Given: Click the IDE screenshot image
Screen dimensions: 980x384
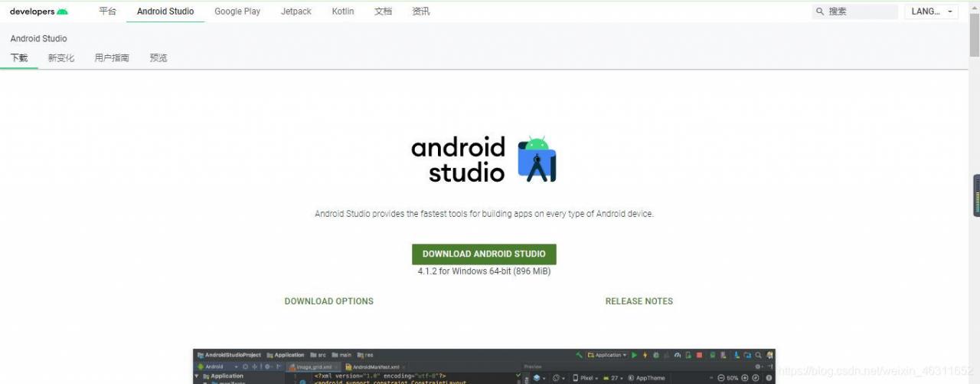Looking at the screenshot, I should coord(484,366).
